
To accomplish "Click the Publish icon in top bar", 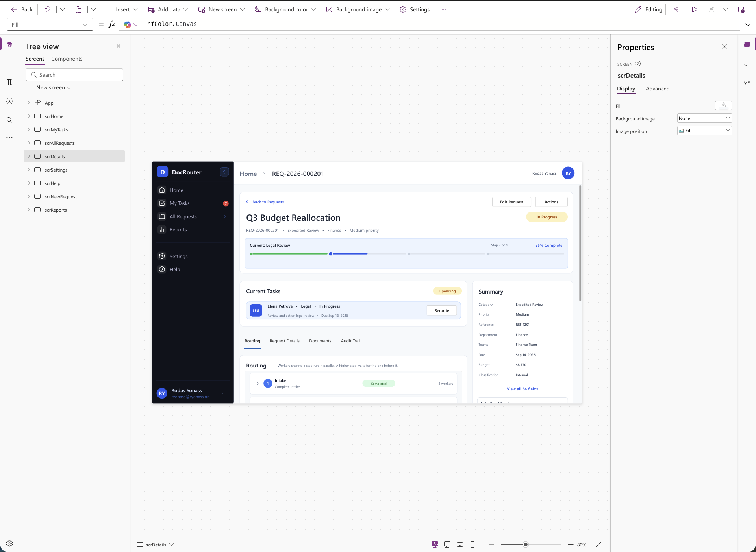I will point(741,9).
